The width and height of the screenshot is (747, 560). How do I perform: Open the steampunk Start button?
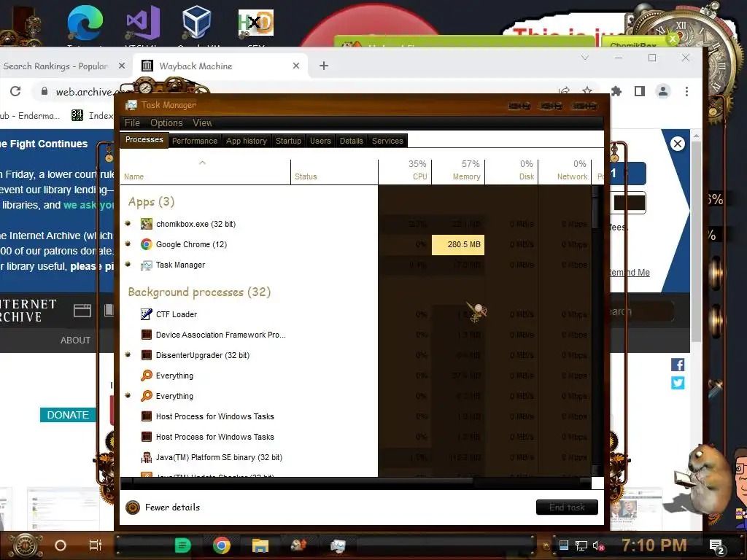click(x=26, y=545)
